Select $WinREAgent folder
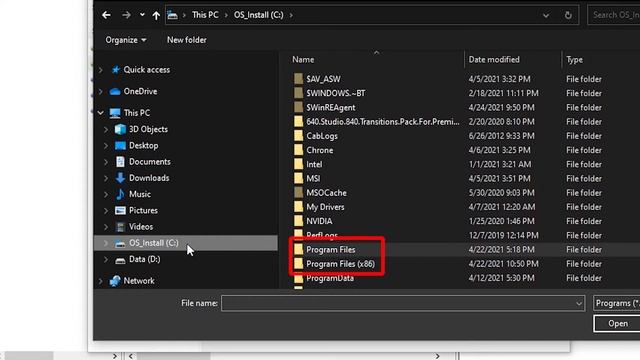This screenshot has height=360, width=640. click(x=331, y=108)
